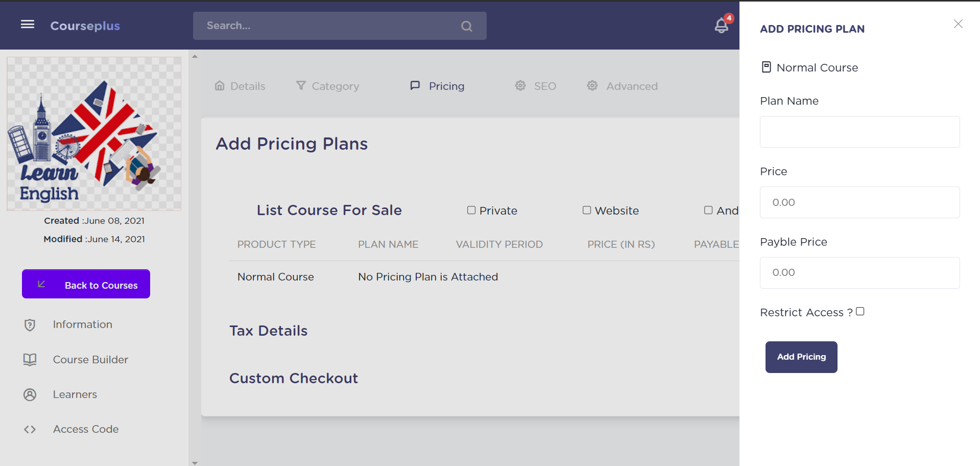Switch to the Details tab
This screenshot has width=980, height=466.
[240, 86]
